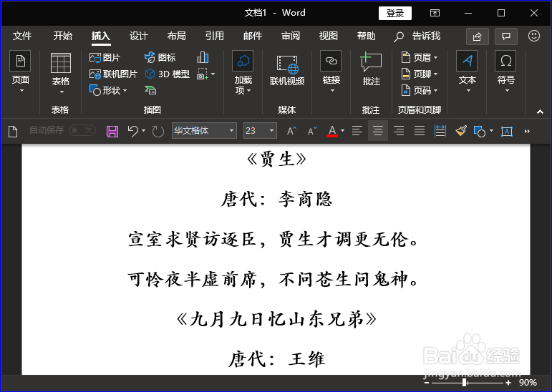Open the Comments pane button
Image resolution: width=552 pixels, height=392 pixels.
pos(506,36)
